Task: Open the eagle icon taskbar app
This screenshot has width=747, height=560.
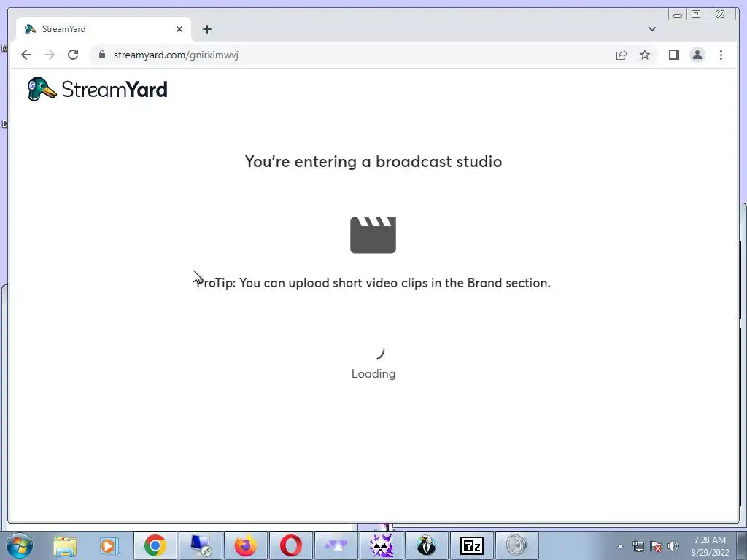Action: click(426, 545)
